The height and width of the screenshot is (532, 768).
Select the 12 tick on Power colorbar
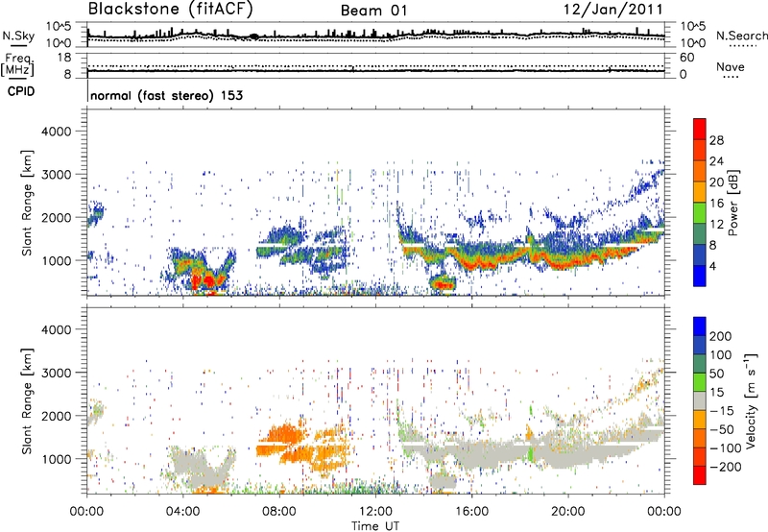click(716, 225)
